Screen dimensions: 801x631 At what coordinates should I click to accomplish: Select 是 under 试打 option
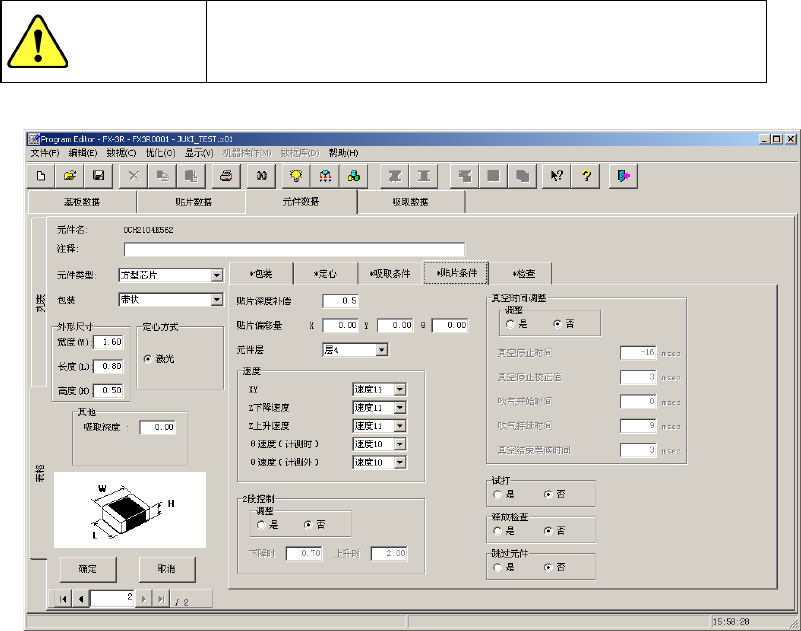pos(497,494)
